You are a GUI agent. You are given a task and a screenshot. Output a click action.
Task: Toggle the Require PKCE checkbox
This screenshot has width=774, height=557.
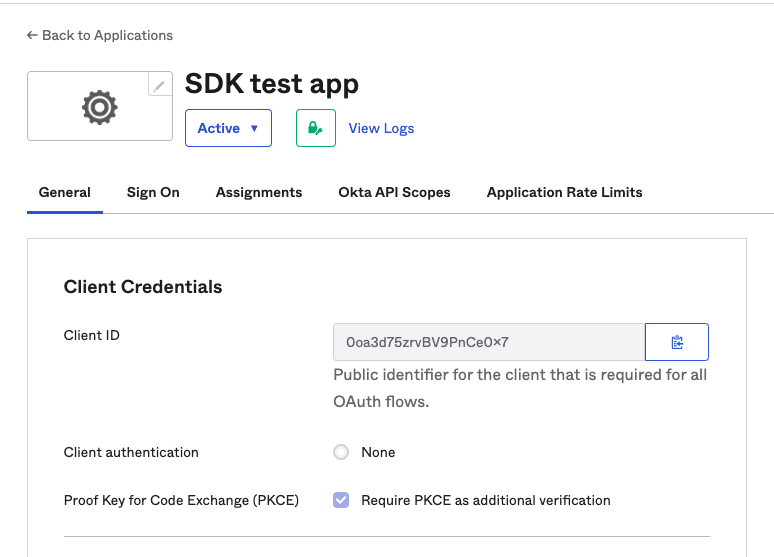(x=341, y=500)
